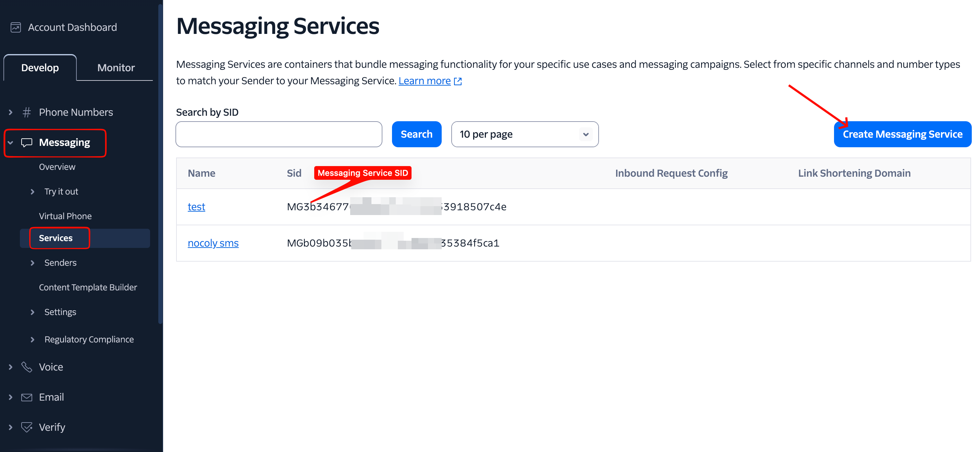
Task: Click the Phone Numbers hash icon
Action: (26, 112)
